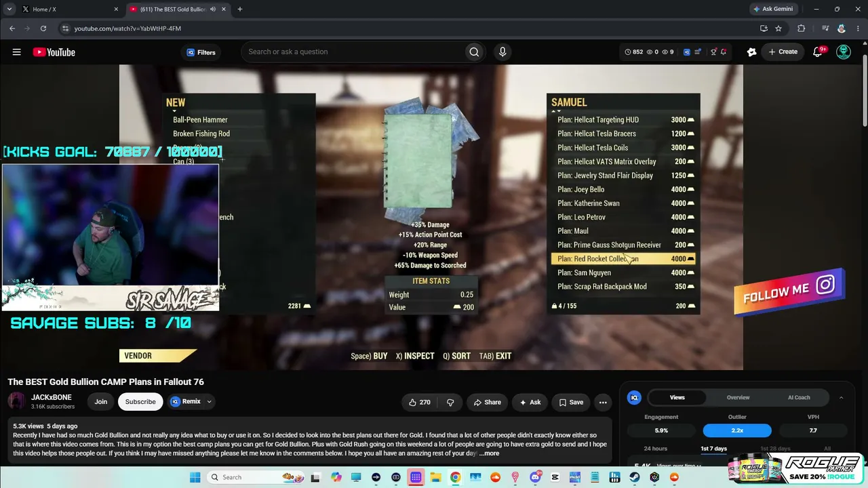Expand the Remix dropdown arrow
868x488 pixels.
tap(209, 402)
